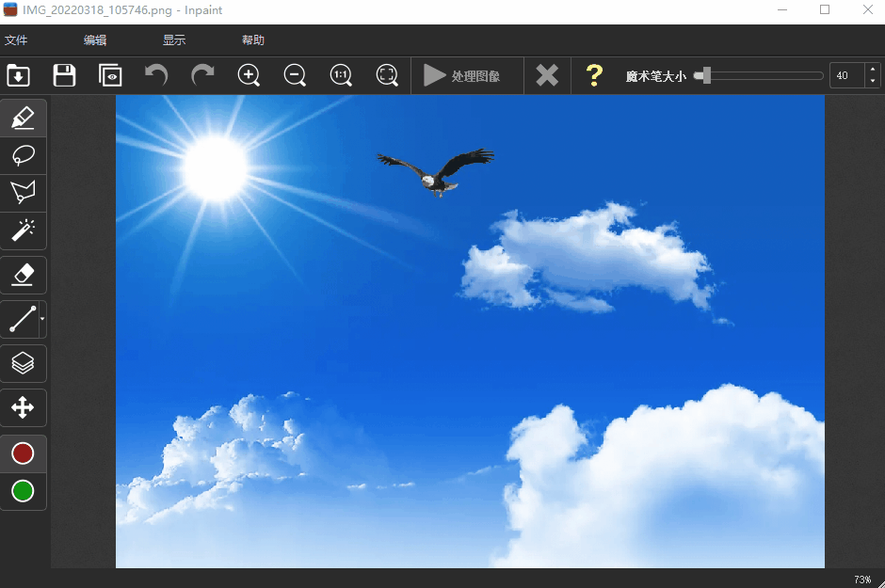Select the eraser tool

[x=24, y=275]
